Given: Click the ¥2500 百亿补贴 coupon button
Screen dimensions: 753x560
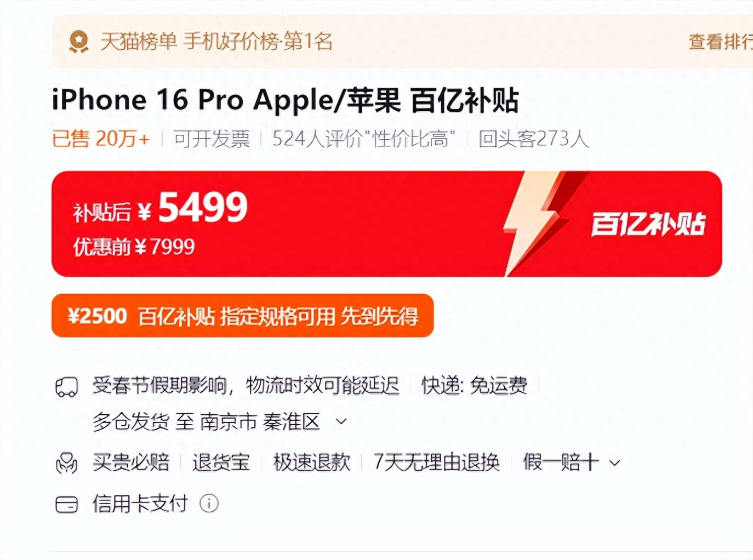Looking at the screenshot, I should pyautogui.click(x=242, y=316).
